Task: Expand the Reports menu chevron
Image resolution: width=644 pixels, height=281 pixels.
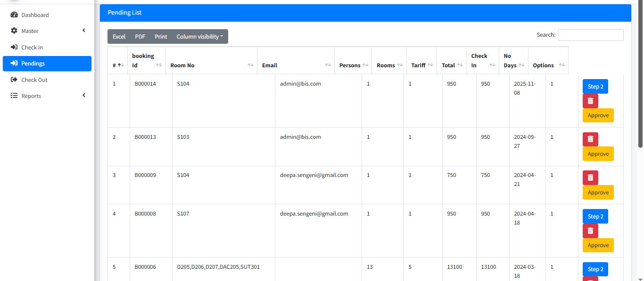Action: coord(84,96)
